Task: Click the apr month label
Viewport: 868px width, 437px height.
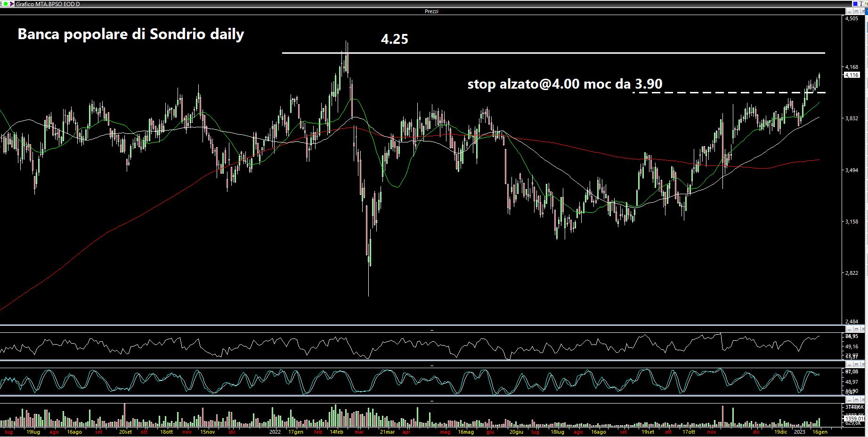Action: (x=407, y=432)
